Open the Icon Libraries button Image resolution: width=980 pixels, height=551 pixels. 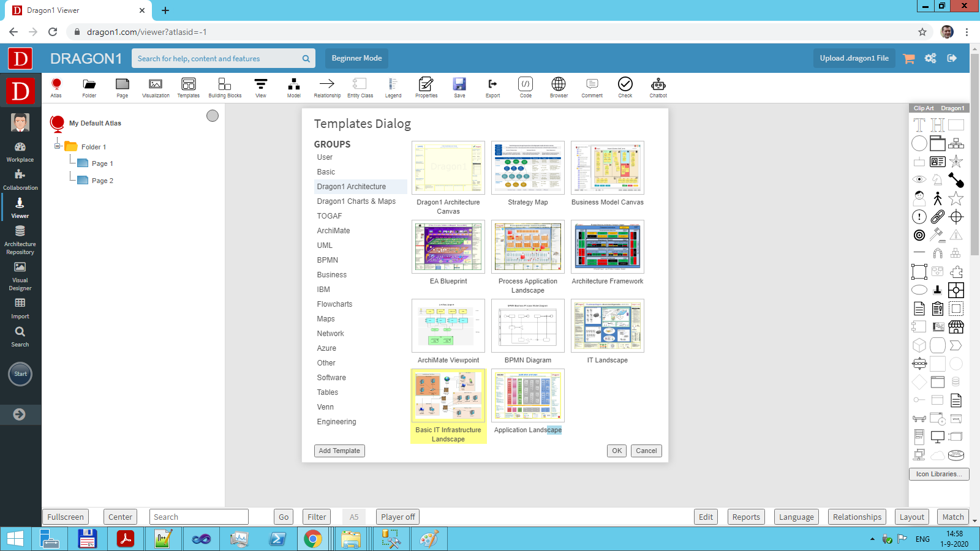[x=939, y=474]
